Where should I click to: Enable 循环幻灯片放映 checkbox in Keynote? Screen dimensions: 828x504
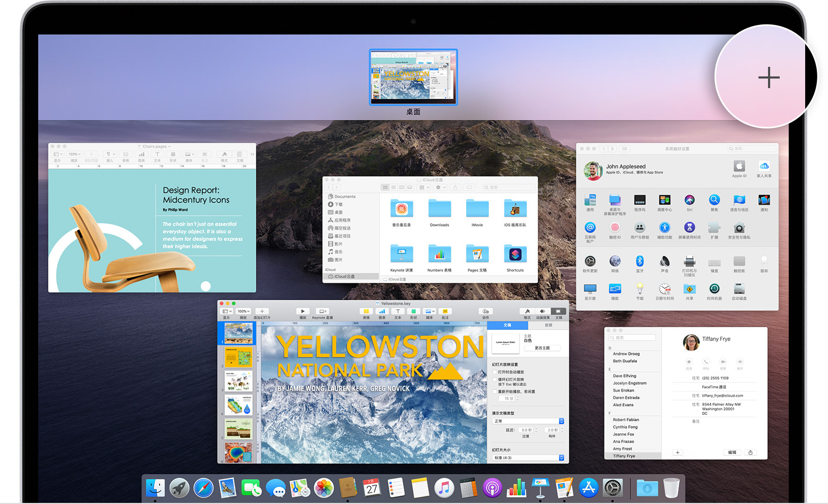(x=495, y=379)
